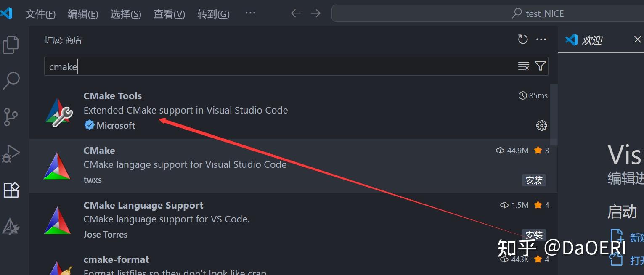Open the Extensions view in the activity bar
The image size is (644, 275).
tap(11, 190)
